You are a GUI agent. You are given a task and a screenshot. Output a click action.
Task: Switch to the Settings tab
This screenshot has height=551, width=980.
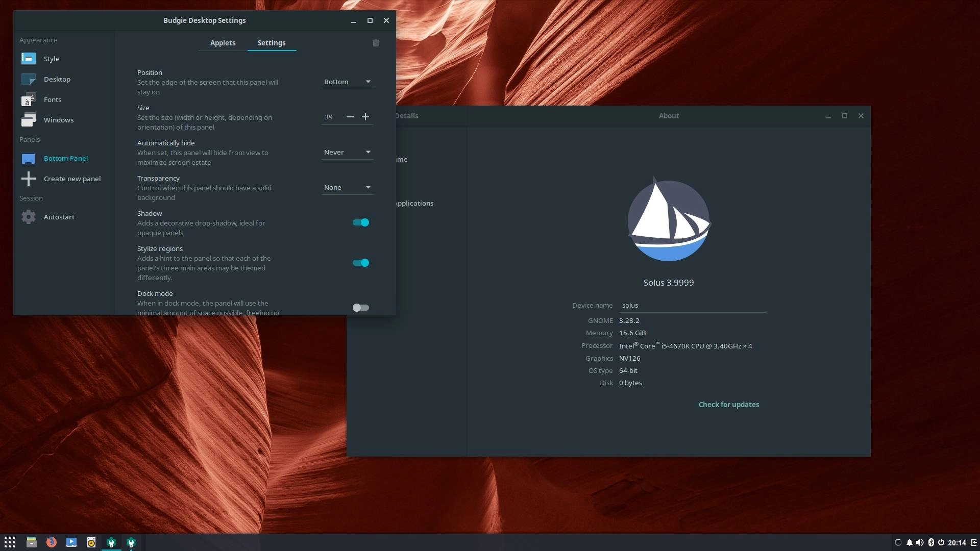272,43
